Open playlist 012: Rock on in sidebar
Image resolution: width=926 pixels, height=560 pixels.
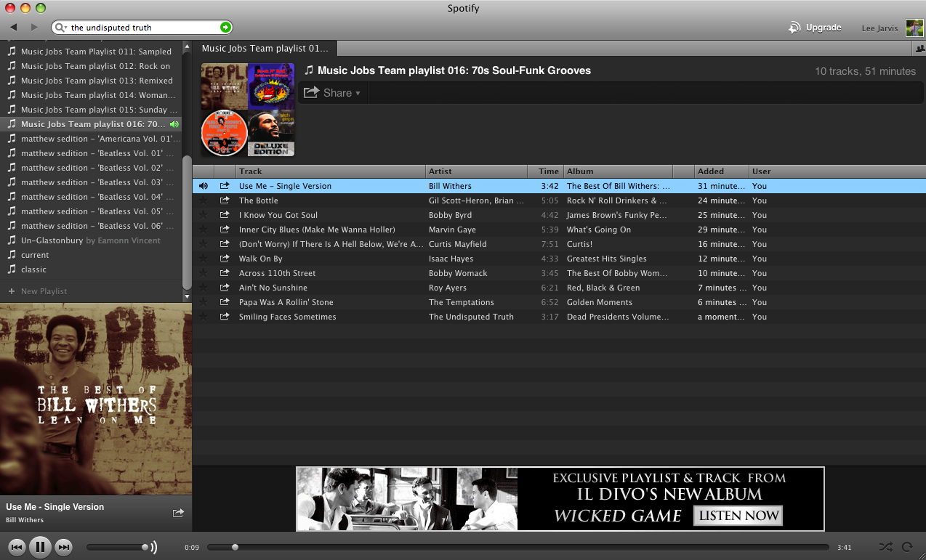click(x=91, y=66)
